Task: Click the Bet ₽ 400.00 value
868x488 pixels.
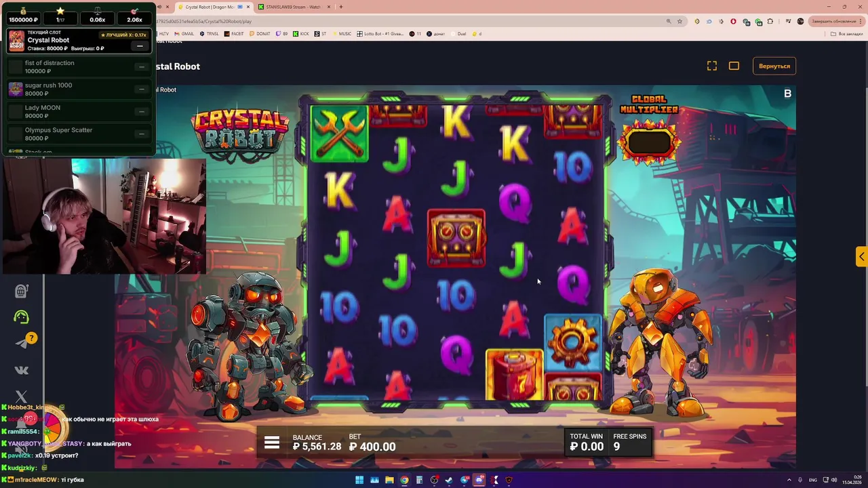Action: click(x=372, y=447)
